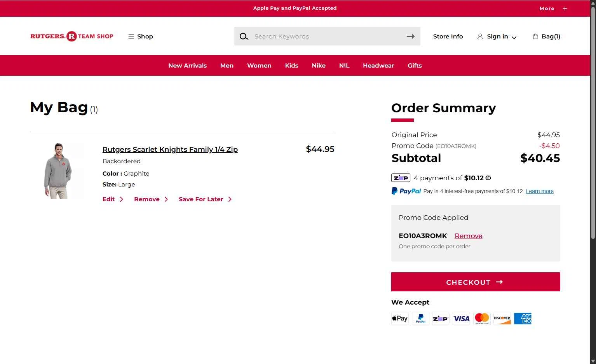This screenshot has height=364, width=596.
Task: Click the search submit arrow icon
Action: click(x=411, y=36)
